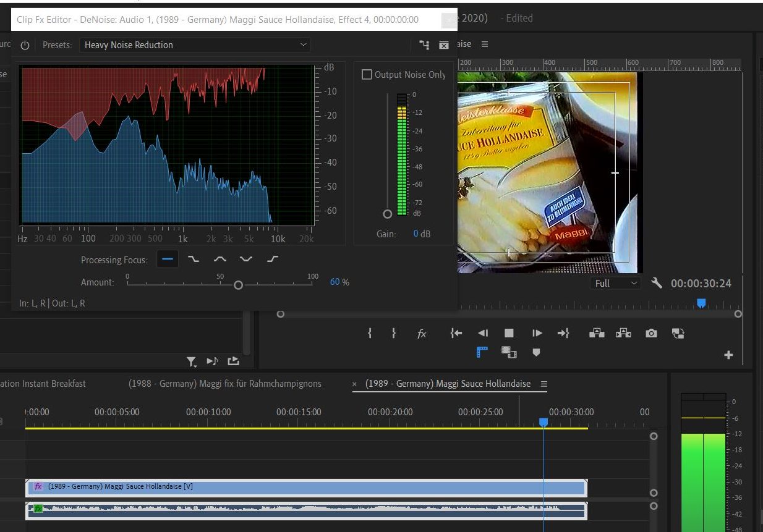Viewport: 763px width, 532px height.
Task: Open the Program Monitor Button Editor plus
Action: (x=728, y=355)
